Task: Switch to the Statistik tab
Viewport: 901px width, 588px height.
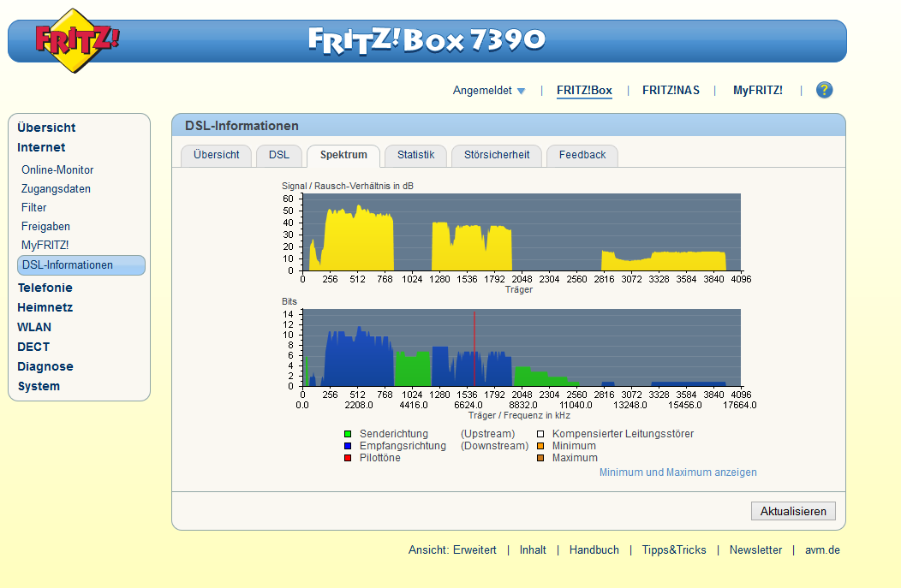Action: point(416,155)
